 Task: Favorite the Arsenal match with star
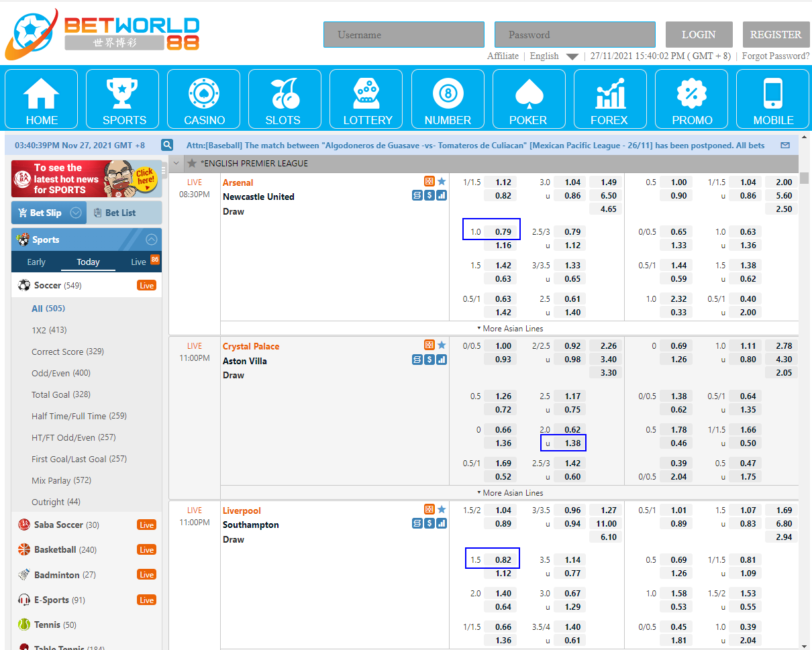(x=442, y=182)
